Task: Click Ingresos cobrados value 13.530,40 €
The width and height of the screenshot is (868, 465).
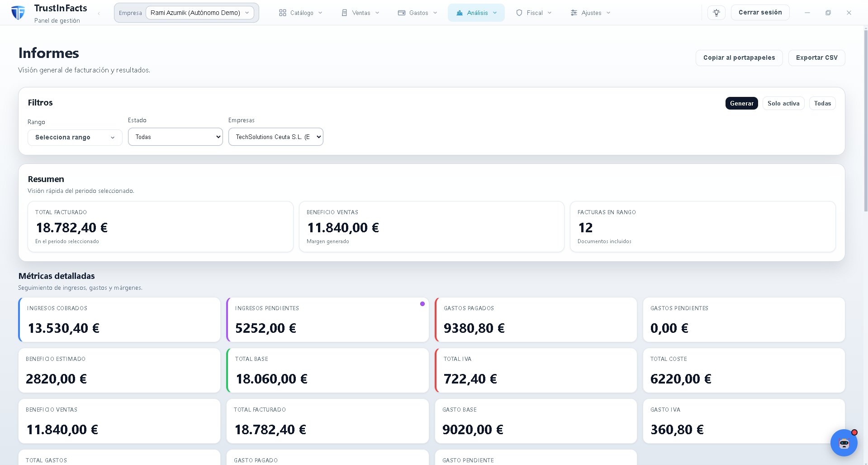Action: 64,328
